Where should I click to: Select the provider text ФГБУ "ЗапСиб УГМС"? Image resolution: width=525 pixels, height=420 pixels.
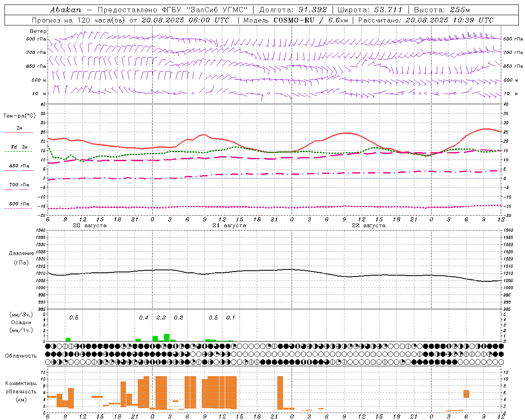click(205, 9)
